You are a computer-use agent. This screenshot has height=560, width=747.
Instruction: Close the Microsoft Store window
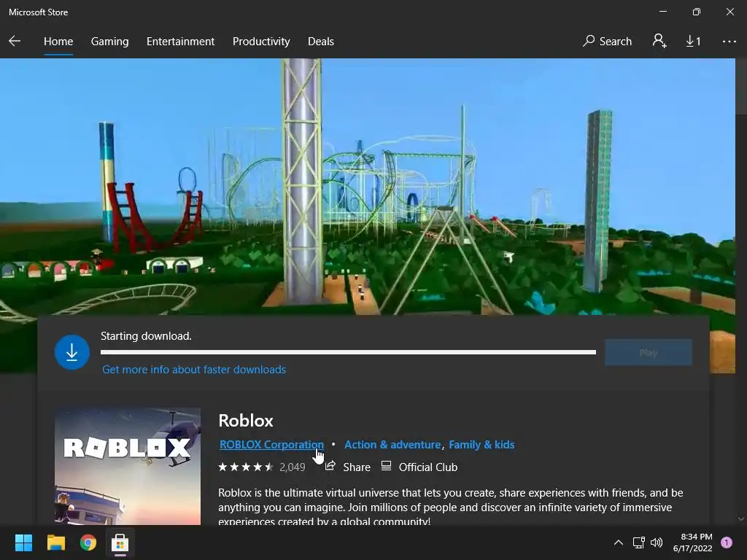729,12
